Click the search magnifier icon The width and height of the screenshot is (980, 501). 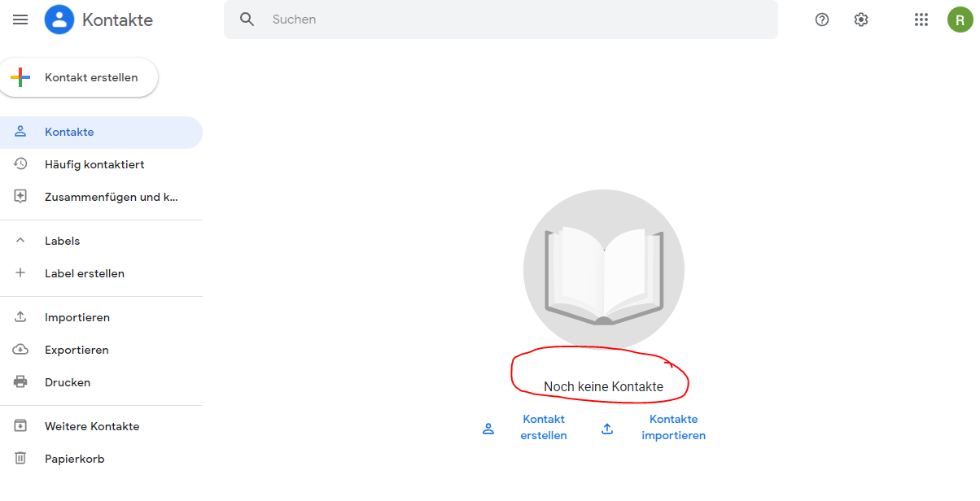[x=247, y=20]
